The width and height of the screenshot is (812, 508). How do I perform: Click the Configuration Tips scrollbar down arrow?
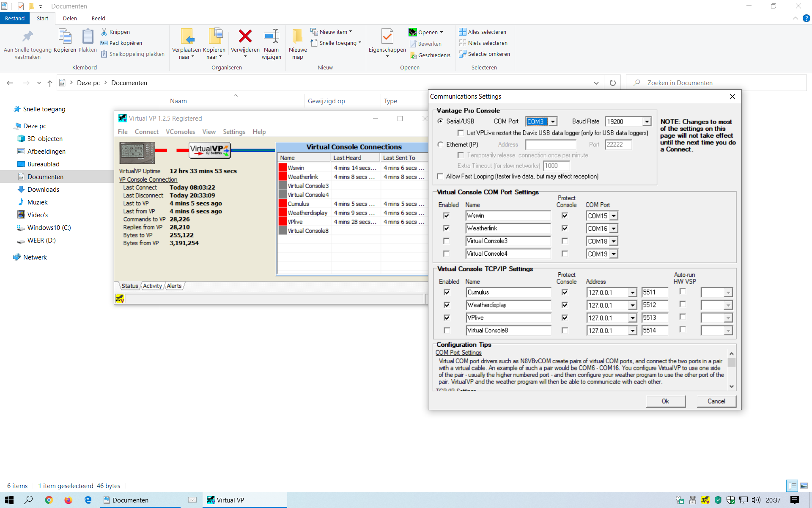732,386
